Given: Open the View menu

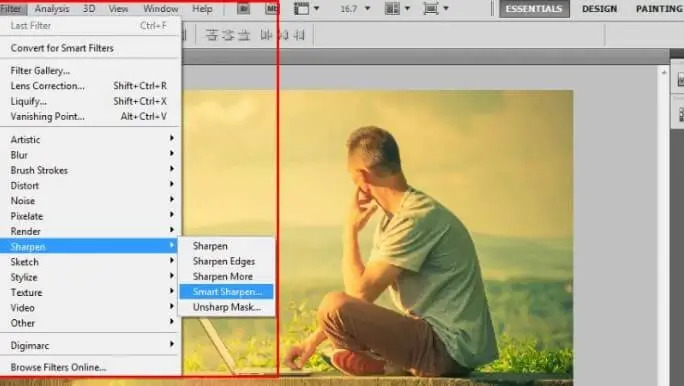Looking at the screenshot, I should 118,8.
